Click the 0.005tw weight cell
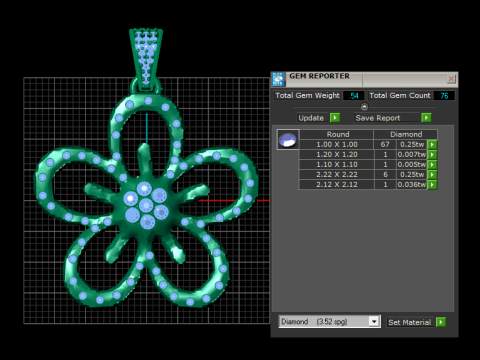The height and width of the screenshot is (360, 480). point(412,165)
